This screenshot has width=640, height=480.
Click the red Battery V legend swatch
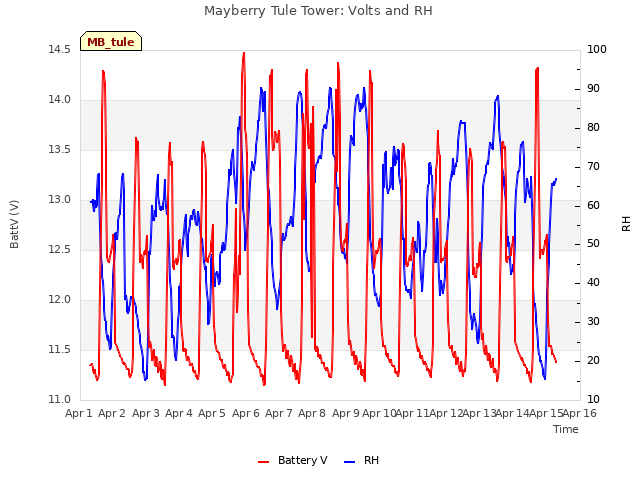[264, 461]
